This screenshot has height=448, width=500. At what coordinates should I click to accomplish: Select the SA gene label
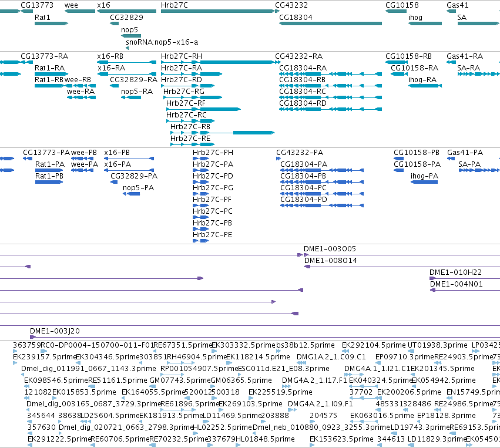pyautogui.click(x=462, y=18)
